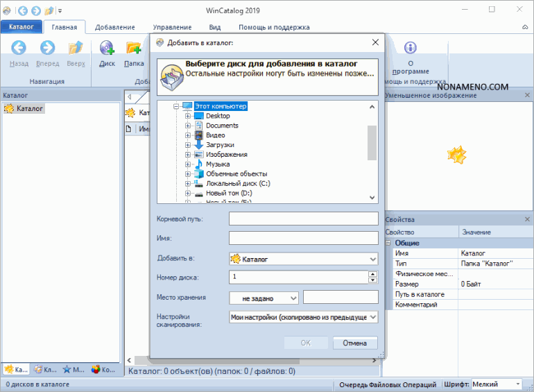Screen dimensions: 534x392
Task: Open the Добавить в dropdown
Action: pyautogui.click(x=372, y=259)
